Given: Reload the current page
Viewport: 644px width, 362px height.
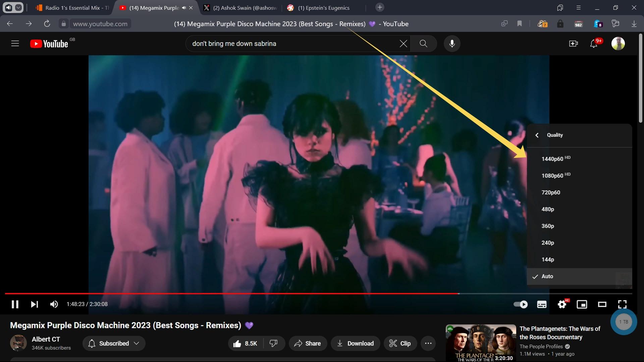Looking at the screenshot, I should click(x=47, y=24).
